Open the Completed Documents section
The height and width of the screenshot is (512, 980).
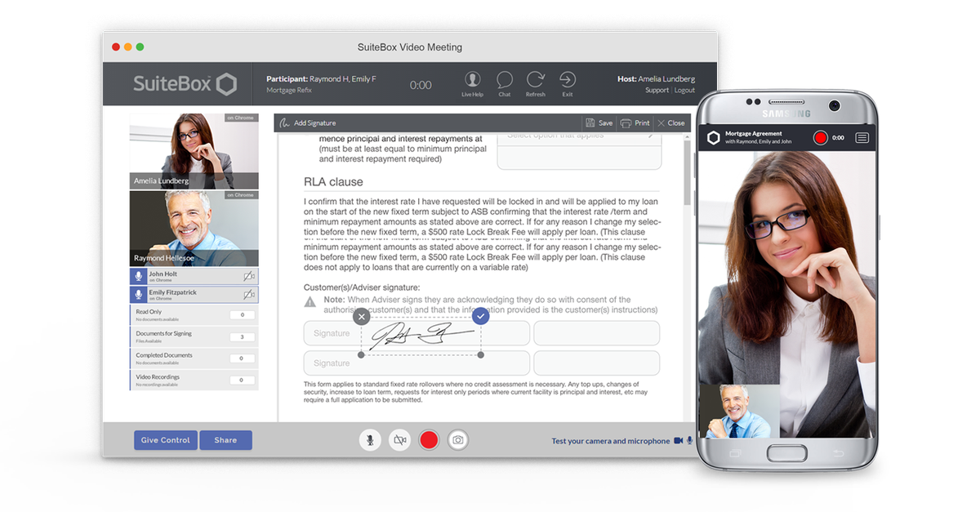tap(194, 358)
